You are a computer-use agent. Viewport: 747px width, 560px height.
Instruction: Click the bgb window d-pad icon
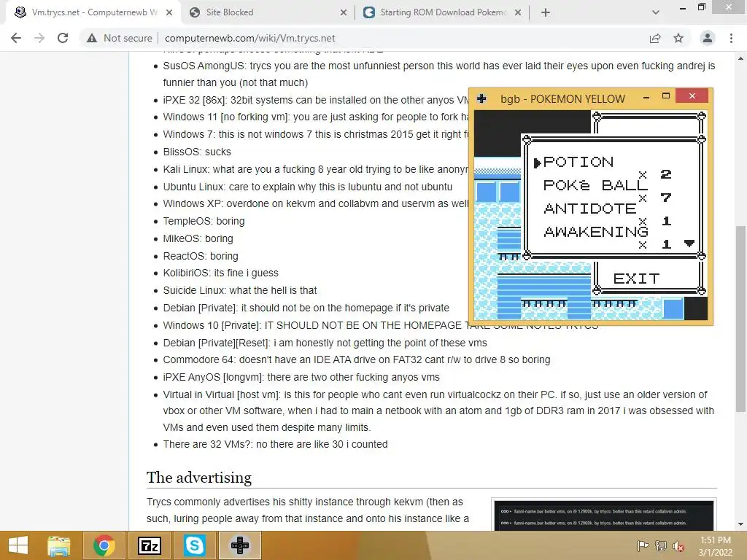pyautogui.click(x=481, y=98)
